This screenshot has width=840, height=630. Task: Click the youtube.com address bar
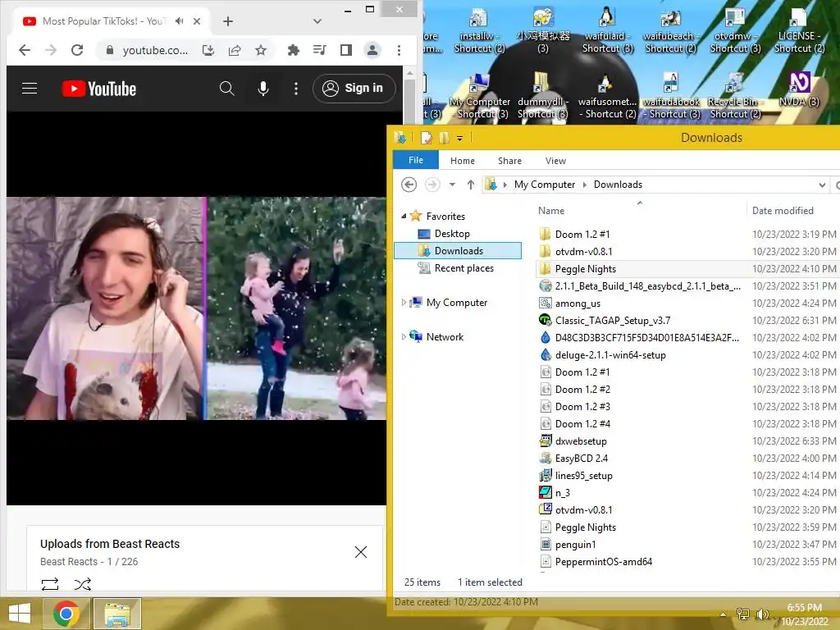[x=155, y=50]
